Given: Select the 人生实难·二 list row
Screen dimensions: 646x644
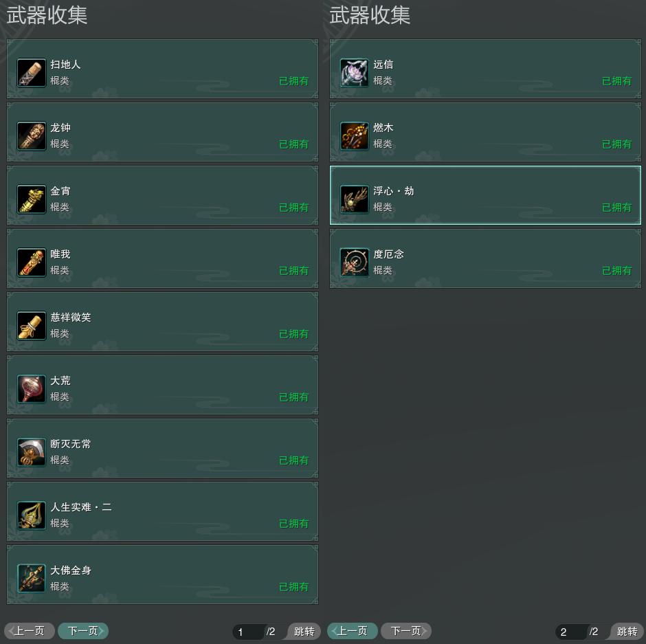Looking at the screenshot, I should tap(162, 511).
